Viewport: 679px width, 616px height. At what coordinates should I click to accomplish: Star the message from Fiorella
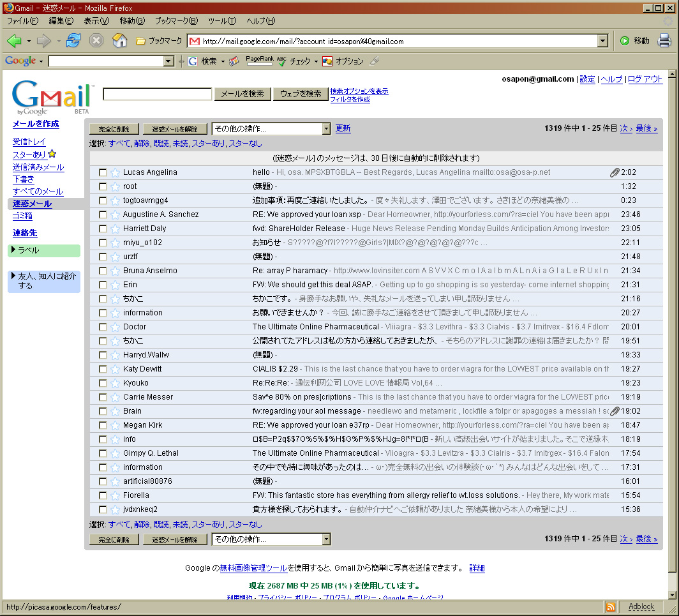[x=115, y=495]
